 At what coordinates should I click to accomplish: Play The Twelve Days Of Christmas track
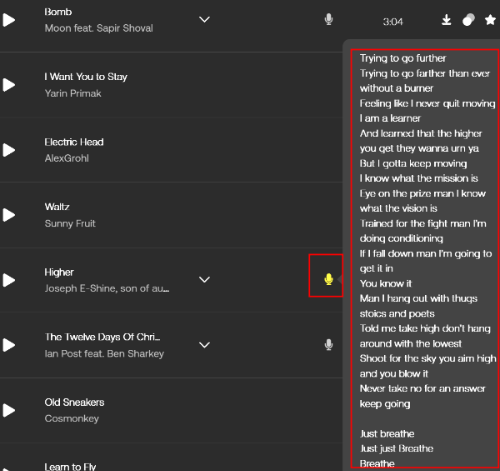9,345
